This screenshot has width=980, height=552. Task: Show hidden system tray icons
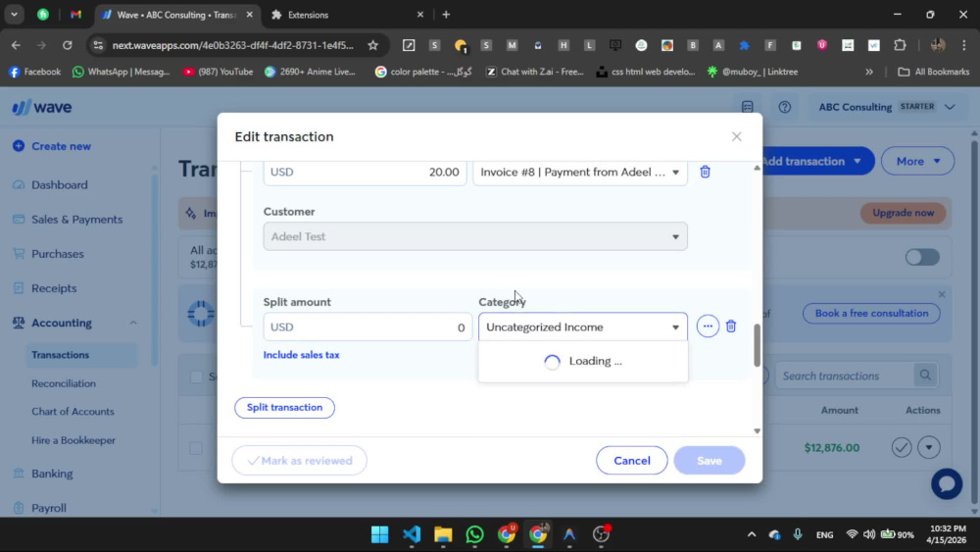click(752, 534)
